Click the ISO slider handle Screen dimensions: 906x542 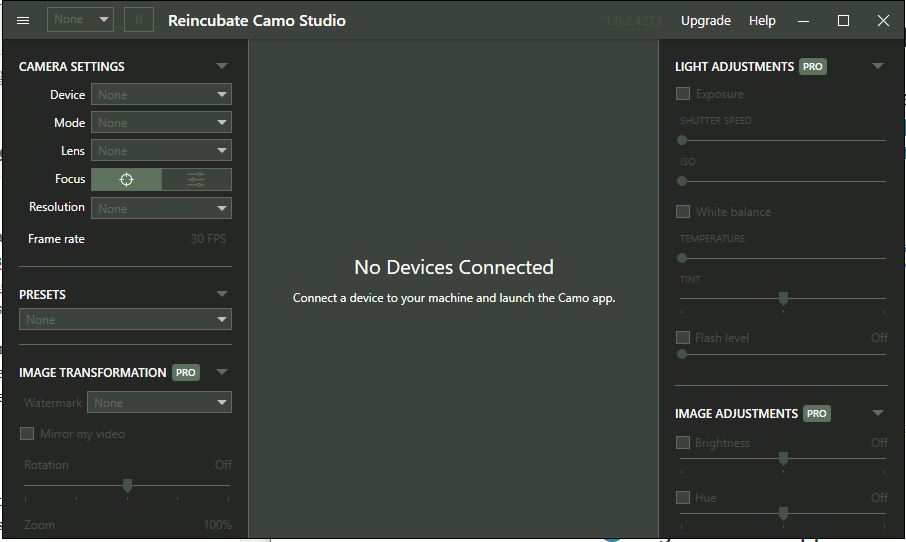pyautogui.click(x=682, y=181)
